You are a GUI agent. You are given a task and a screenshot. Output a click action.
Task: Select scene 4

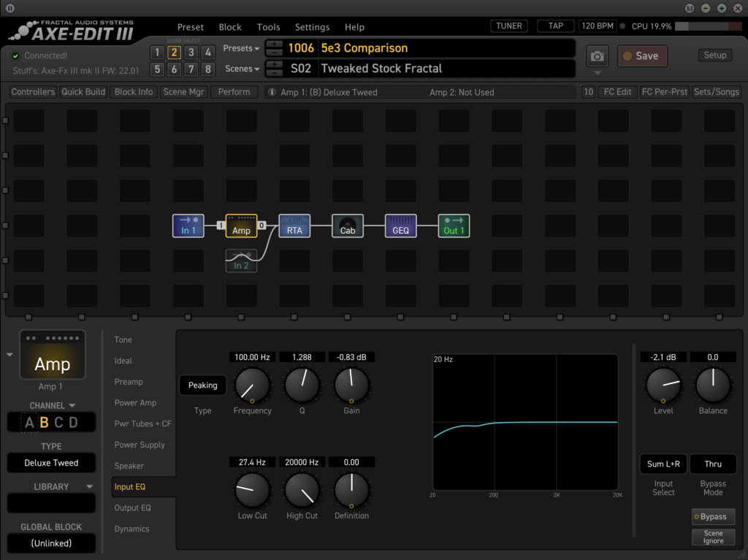[x=208, y=53]
